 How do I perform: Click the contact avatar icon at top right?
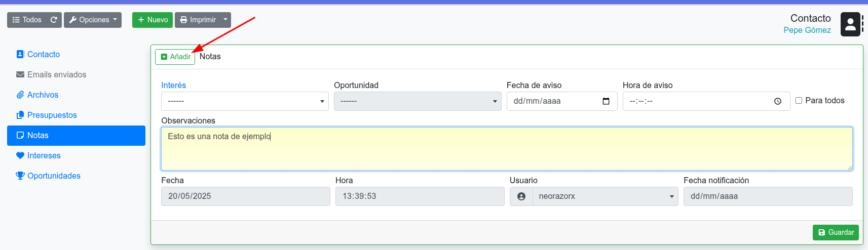(850, 24)
